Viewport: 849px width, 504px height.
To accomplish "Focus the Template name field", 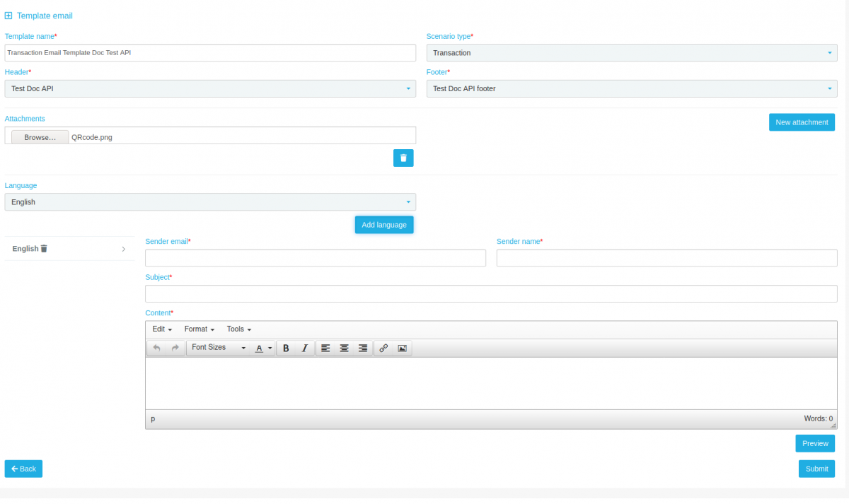I will [210, 53].
